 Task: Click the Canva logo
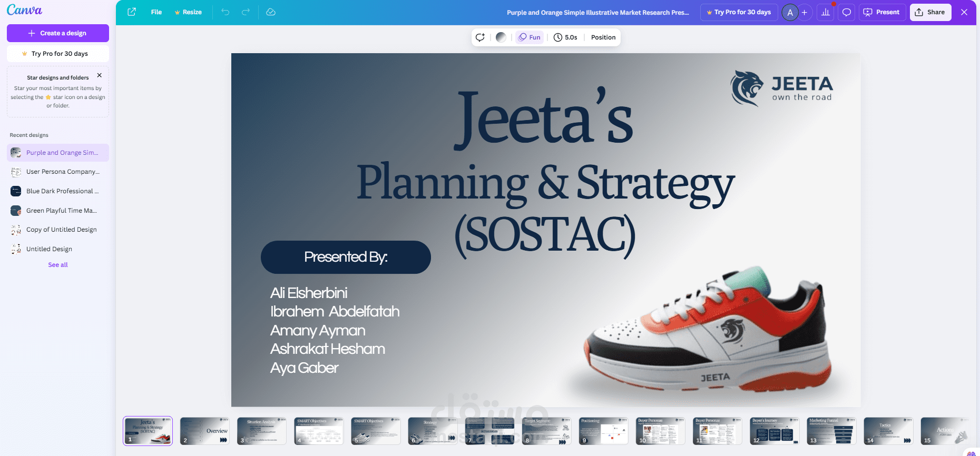[x=24, y=10]
